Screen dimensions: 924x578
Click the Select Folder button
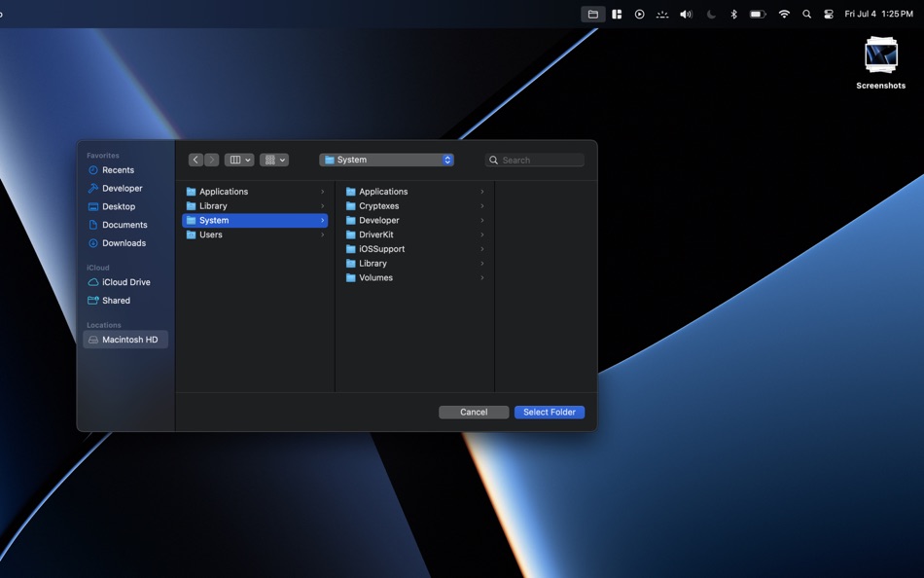pyautogui.click(x=549, y=412)
